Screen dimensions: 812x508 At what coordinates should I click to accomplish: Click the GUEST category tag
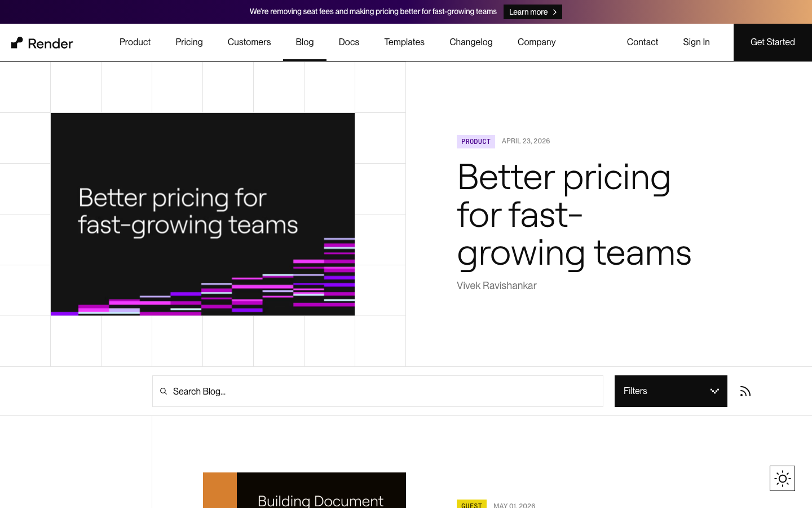pos(471,505)
